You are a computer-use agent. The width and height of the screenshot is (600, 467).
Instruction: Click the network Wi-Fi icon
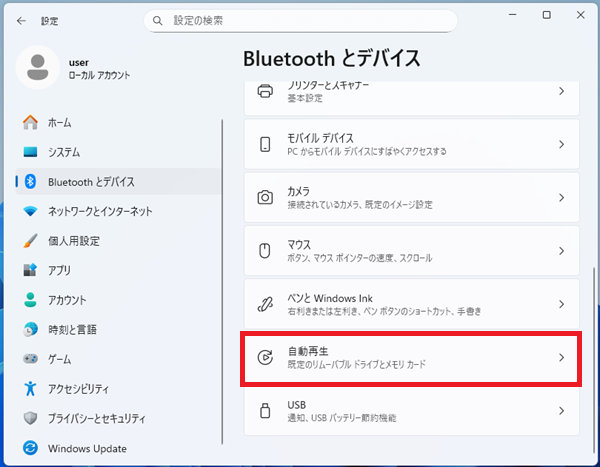click(x=30, y=211)
